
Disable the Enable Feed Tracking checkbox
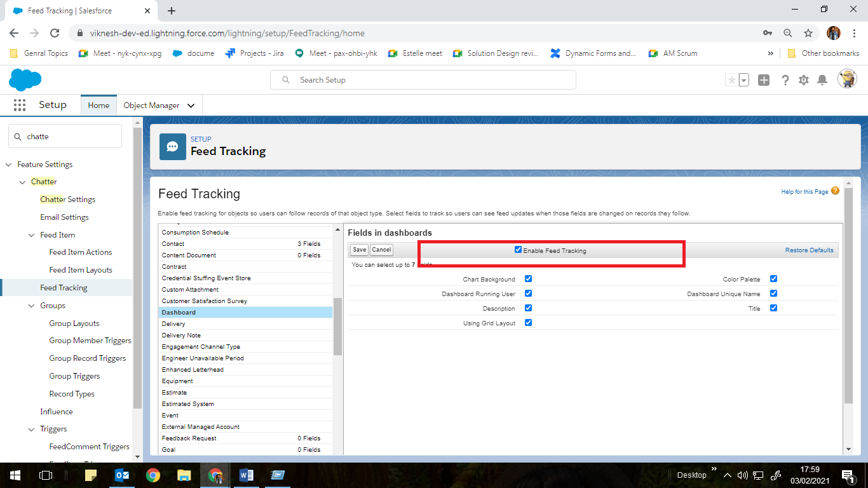point(518,250)
